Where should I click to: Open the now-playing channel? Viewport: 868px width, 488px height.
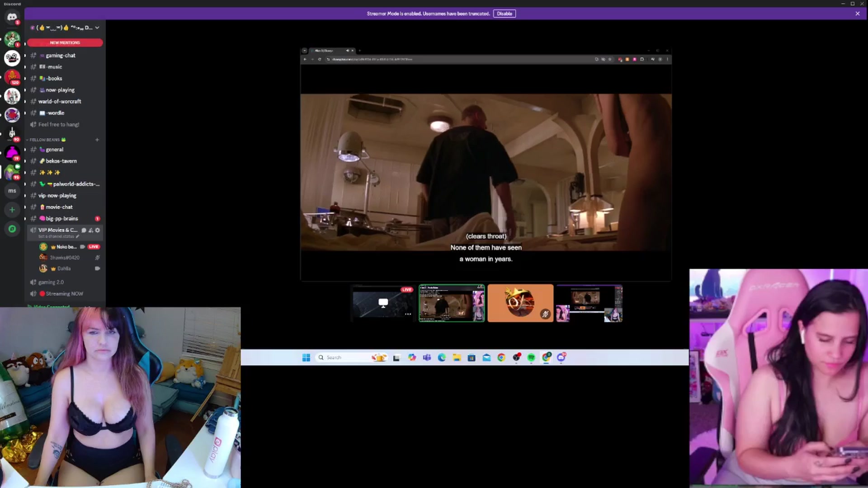(65, 90)
